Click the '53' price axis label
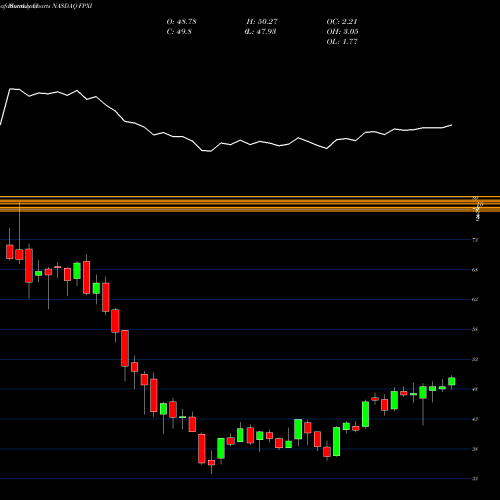 [x=475, y=359]
